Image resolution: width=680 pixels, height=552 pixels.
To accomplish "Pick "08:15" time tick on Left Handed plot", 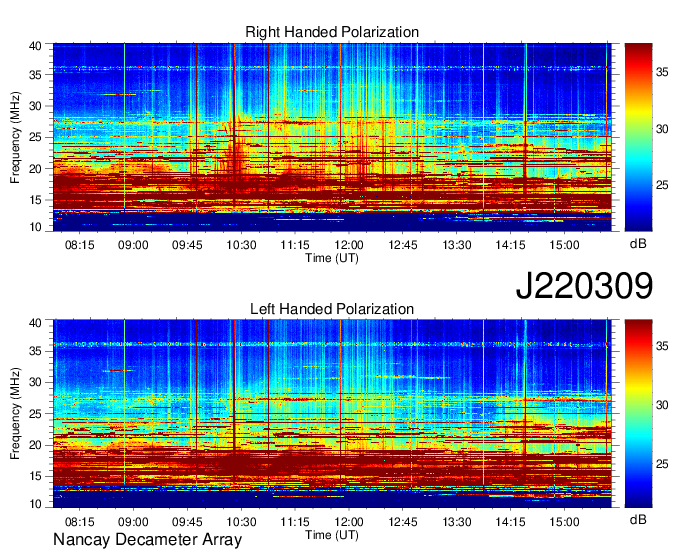I will coord(79,522).
